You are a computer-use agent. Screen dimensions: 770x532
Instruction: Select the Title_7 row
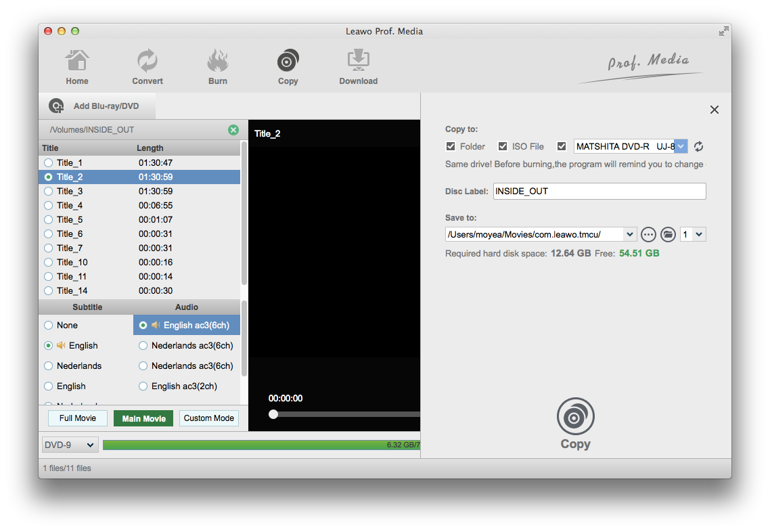pos(139,248)
